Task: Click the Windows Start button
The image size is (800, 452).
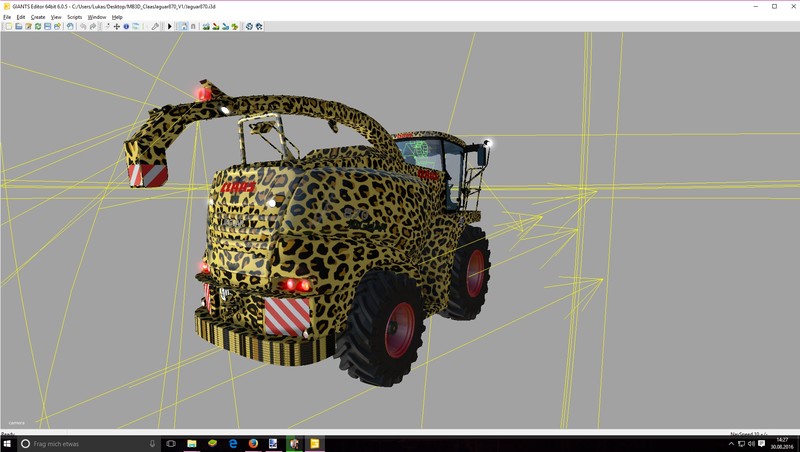Action: tap(9, 443)
